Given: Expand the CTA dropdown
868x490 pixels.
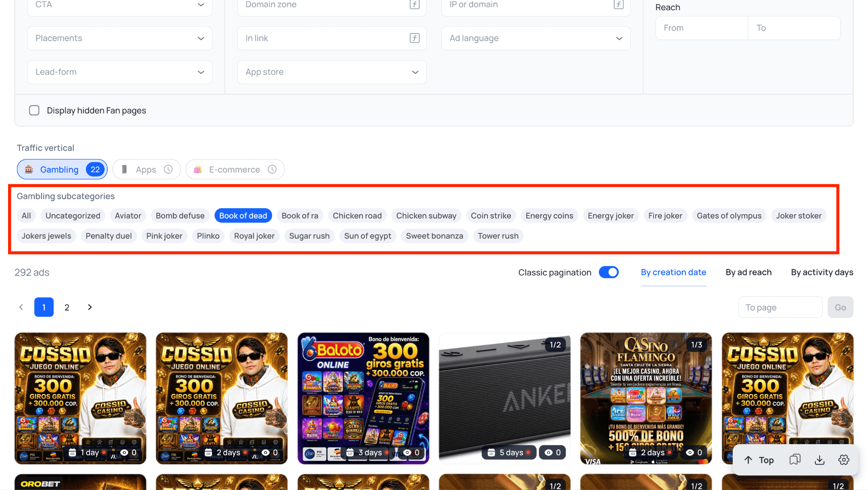Looking at the screenshot, I should (120, 5).
